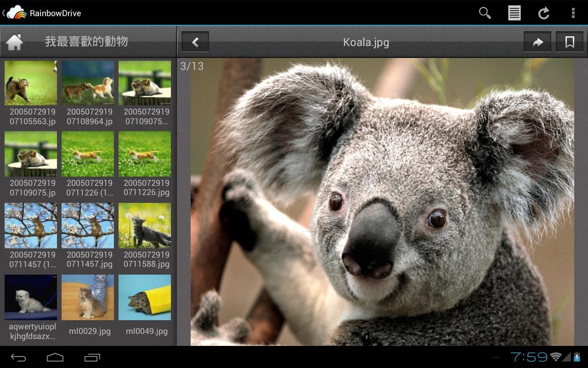Tap the battery status icon
This screenshot has height=368, width=588.
(x=577, y=357)
